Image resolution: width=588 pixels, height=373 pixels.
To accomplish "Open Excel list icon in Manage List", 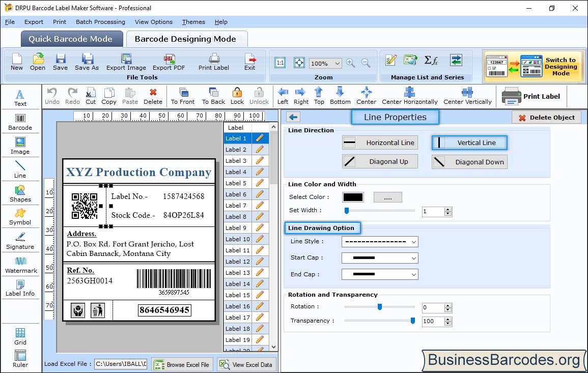I will (411, 60).
